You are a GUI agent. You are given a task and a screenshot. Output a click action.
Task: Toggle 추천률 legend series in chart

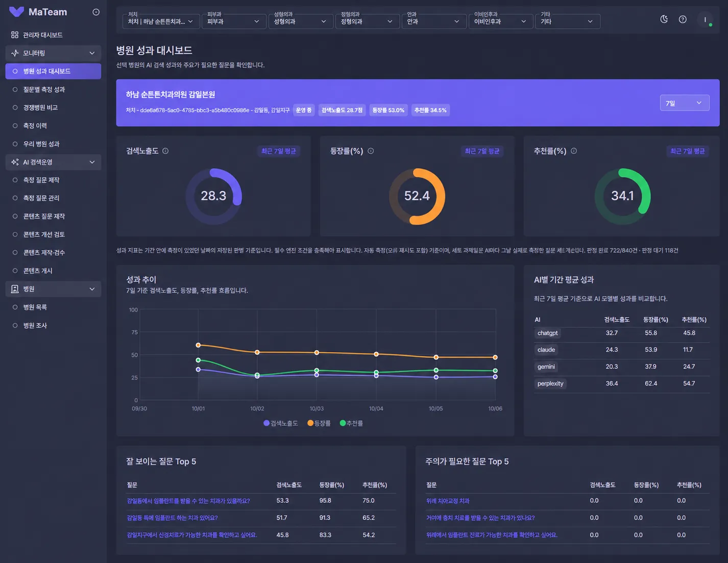[351, 423]
